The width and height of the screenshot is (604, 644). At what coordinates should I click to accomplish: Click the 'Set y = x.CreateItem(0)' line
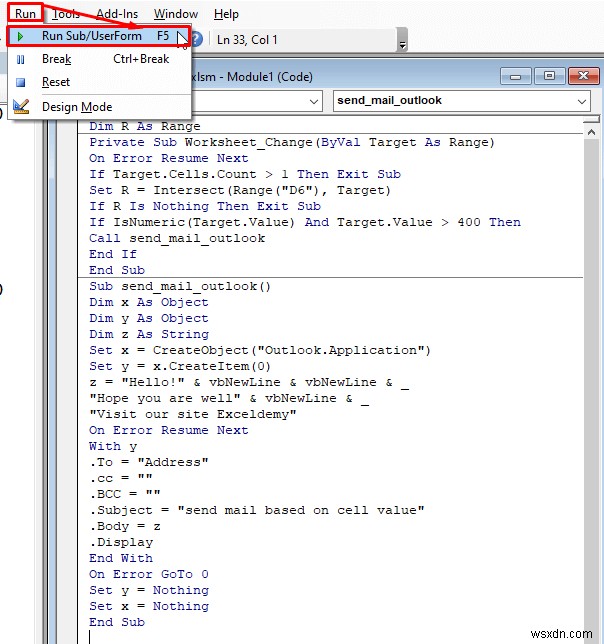[179, 366]
